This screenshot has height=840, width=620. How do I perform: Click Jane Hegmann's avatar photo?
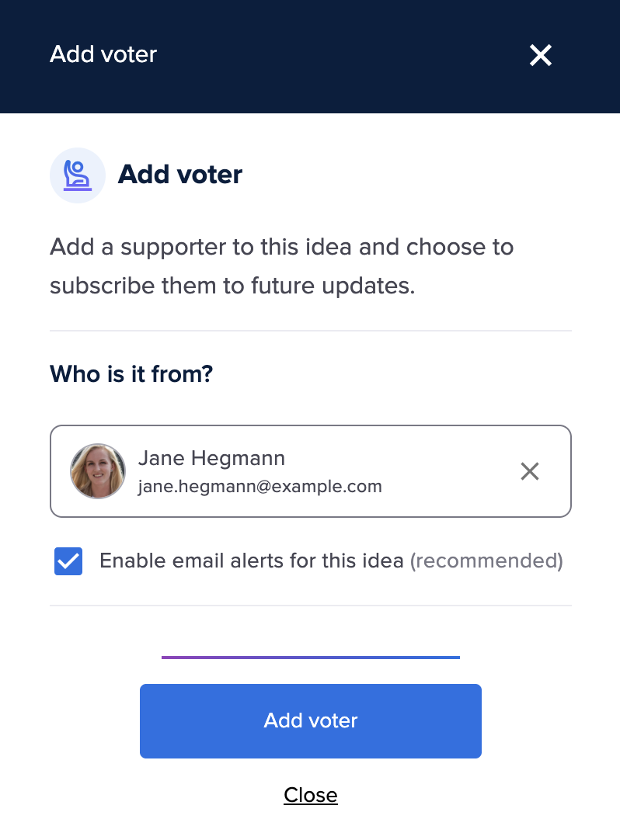point(98,471)
